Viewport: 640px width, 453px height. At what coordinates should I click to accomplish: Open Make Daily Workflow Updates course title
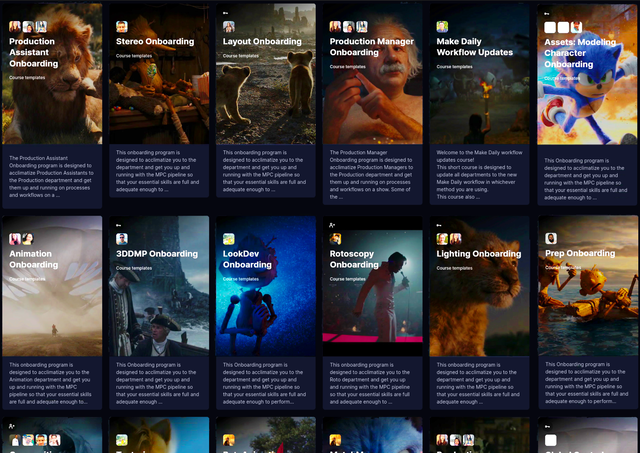475,47
